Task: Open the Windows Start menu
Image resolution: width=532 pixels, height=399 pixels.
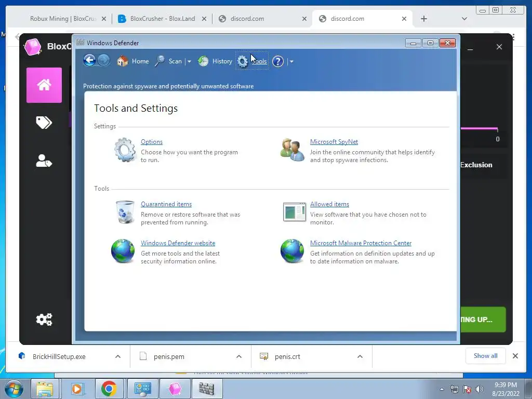Action: [14, 389]
